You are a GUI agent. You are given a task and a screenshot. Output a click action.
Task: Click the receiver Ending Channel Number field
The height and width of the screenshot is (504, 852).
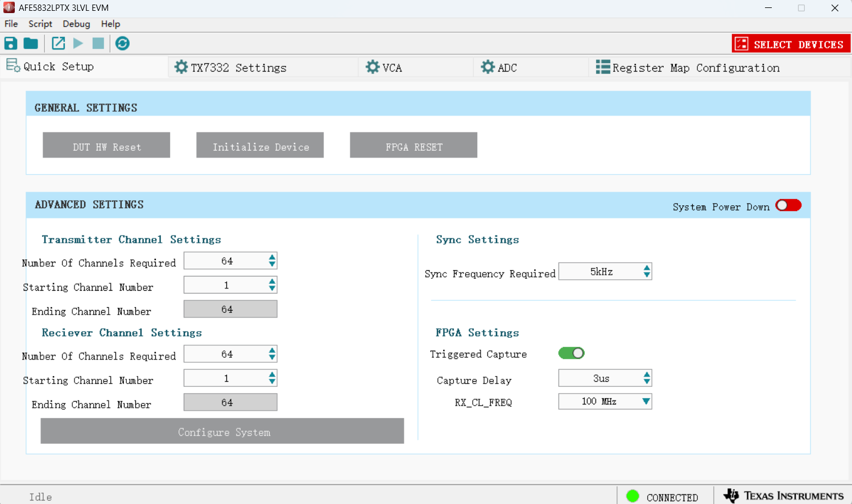pos(230,402)
